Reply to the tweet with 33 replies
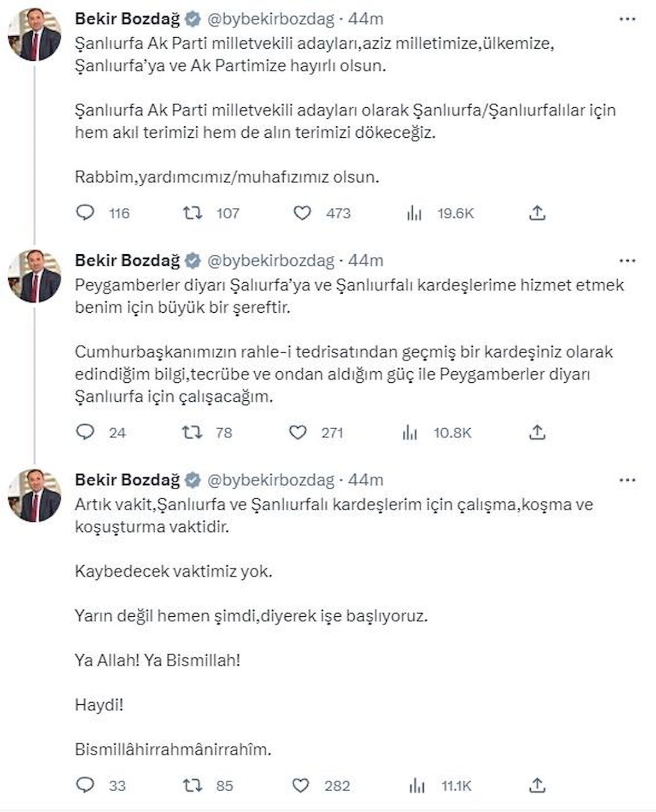 85,785
